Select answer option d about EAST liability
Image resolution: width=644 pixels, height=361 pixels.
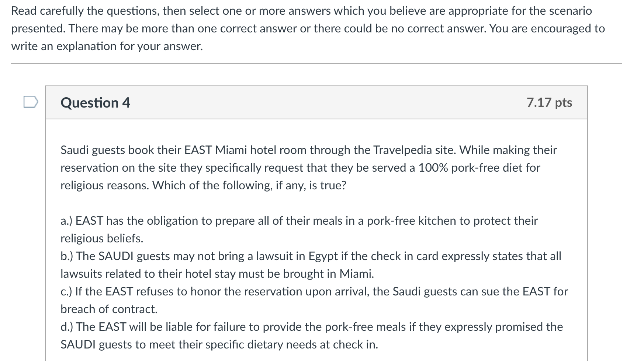[312, 336]
